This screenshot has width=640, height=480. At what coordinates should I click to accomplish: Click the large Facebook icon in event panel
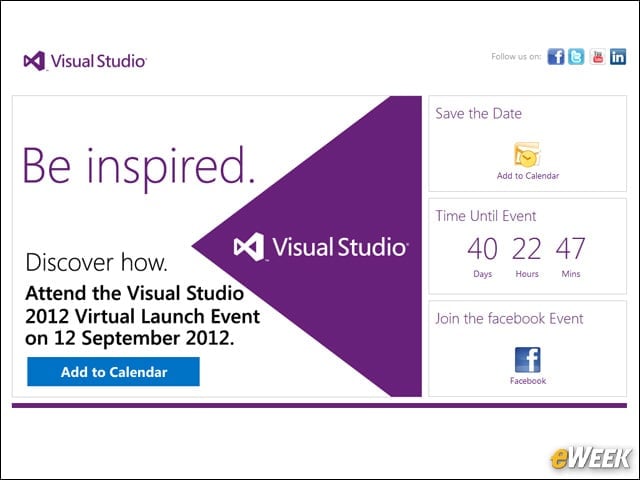coord(527,360)
